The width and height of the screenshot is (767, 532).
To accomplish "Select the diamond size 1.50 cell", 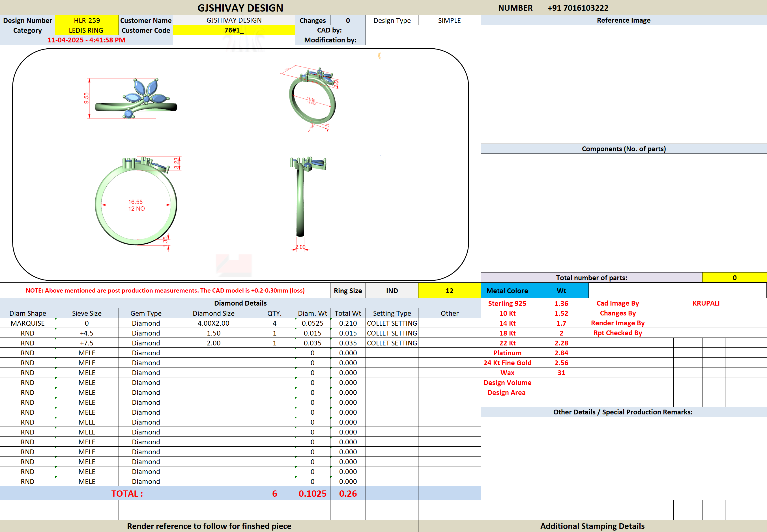I will 214,333.
